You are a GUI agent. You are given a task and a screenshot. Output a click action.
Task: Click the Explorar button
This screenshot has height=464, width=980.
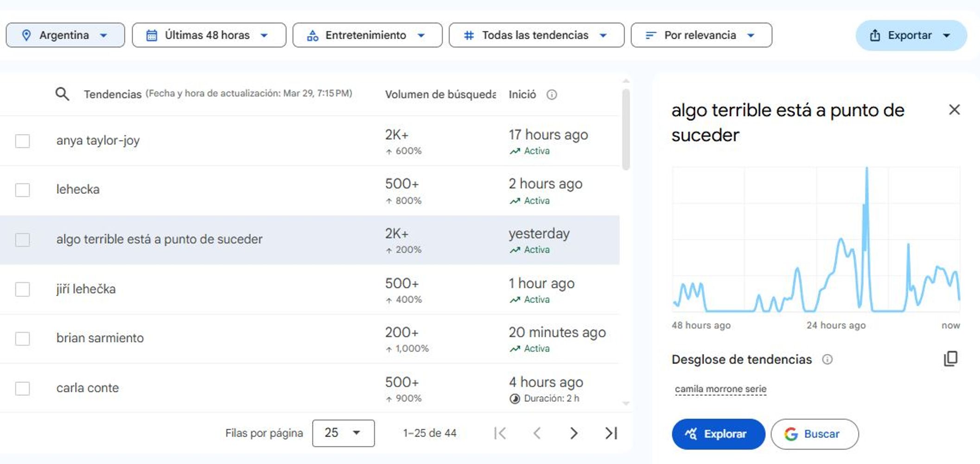(718, 434)
